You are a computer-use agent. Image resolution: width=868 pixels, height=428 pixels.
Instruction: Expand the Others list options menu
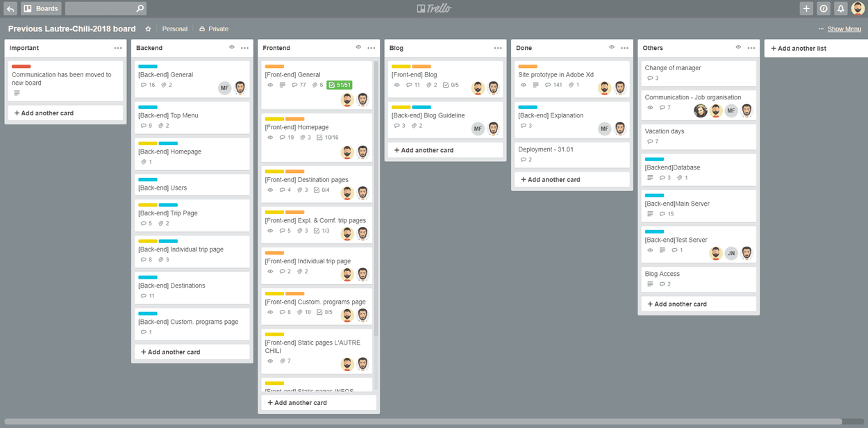click(751, 48)
